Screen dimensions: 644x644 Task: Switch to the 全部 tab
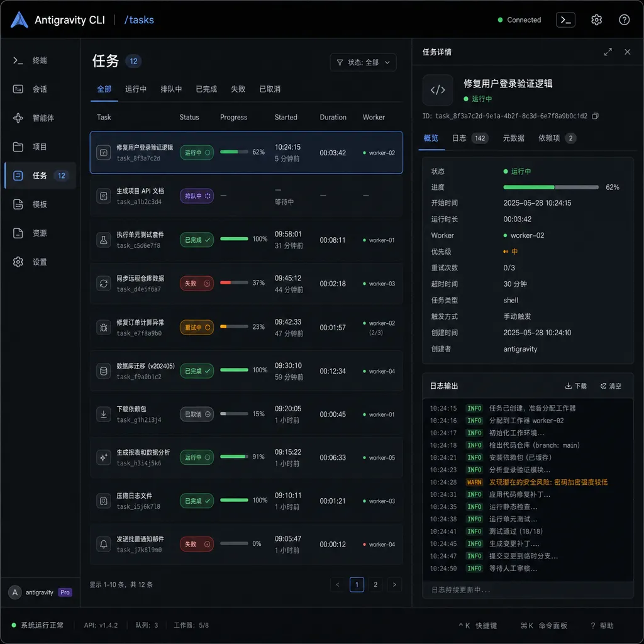(104, 89)
